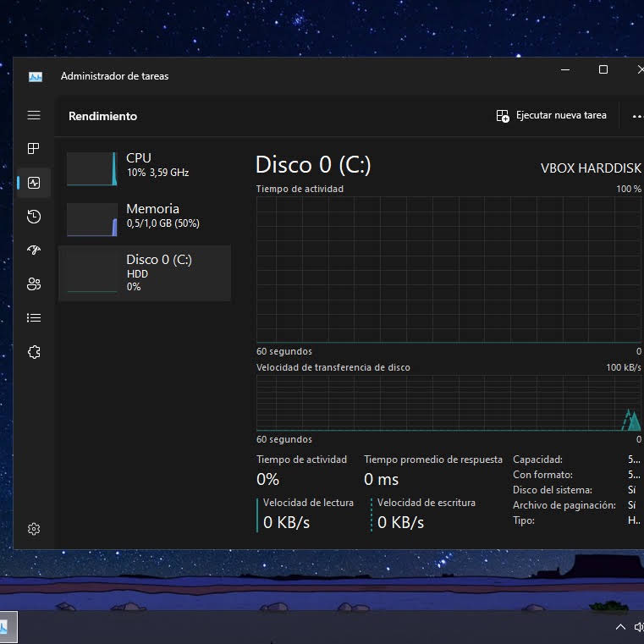Maximize the Administrador de tareas window

click(x=603, y=70)
